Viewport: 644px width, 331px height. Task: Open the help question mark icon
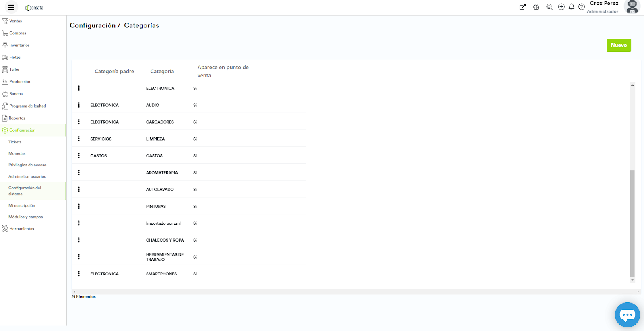pyautogui.click(x=582, y=7)
